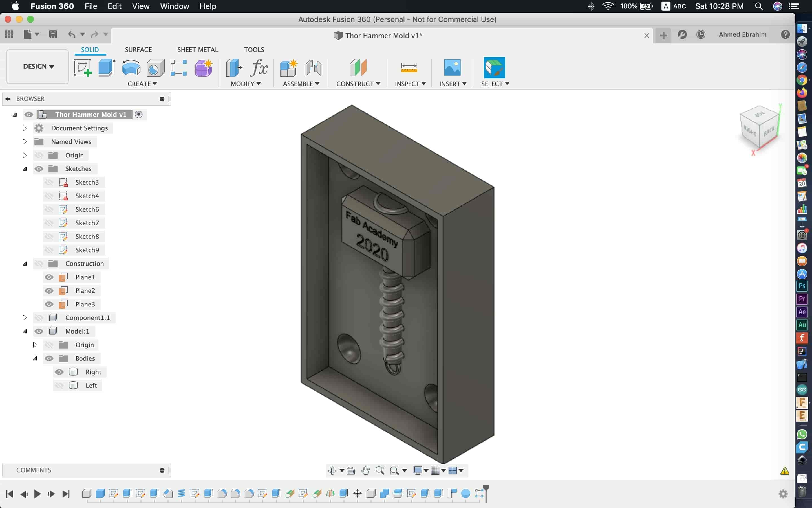Switch to the SURFACE tab
812x508 pixels.
coord(138,50)
